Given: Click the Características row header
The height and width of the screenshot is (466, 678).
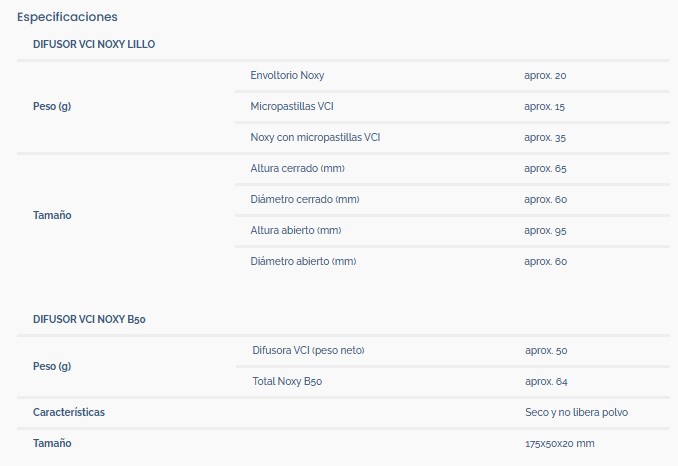Looking at the screenshot, I should click(69, 412).
